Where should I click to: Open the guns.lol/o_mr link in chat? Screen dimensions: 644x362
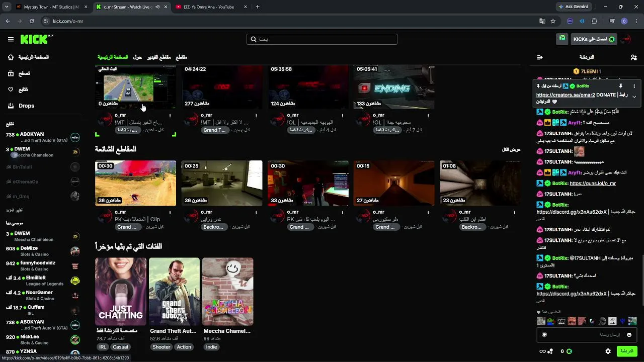coord(593,184)
